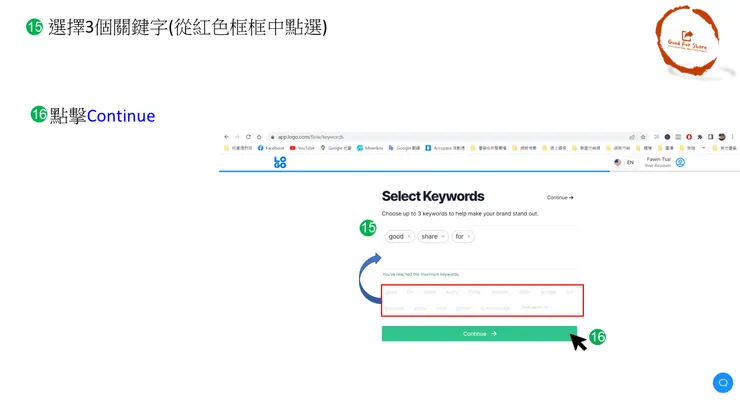
Task: Click inside the selected keywords input box
Action: pos(479,247)
